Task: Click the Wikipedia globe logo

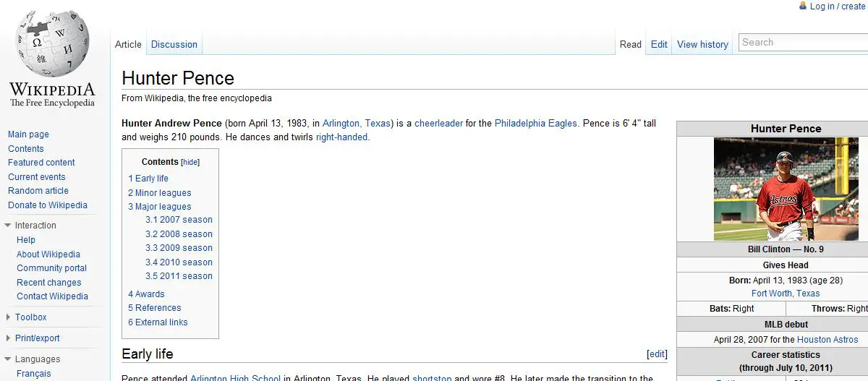Action: 51,45
